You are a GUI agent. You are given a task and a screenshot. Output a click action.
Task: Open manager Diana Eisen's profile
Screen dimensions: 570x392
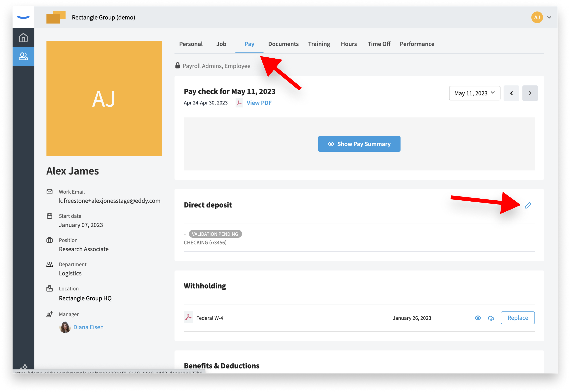[x=88, y=327]
